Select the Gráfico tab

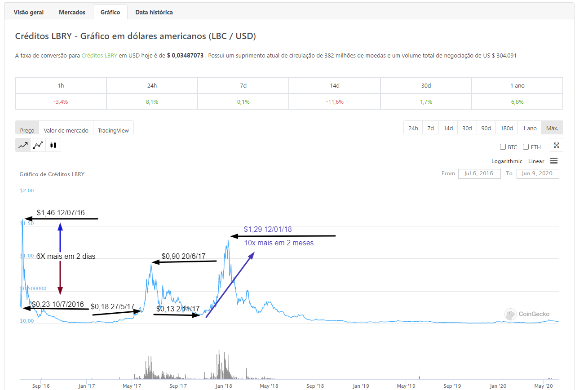point(110,12)
